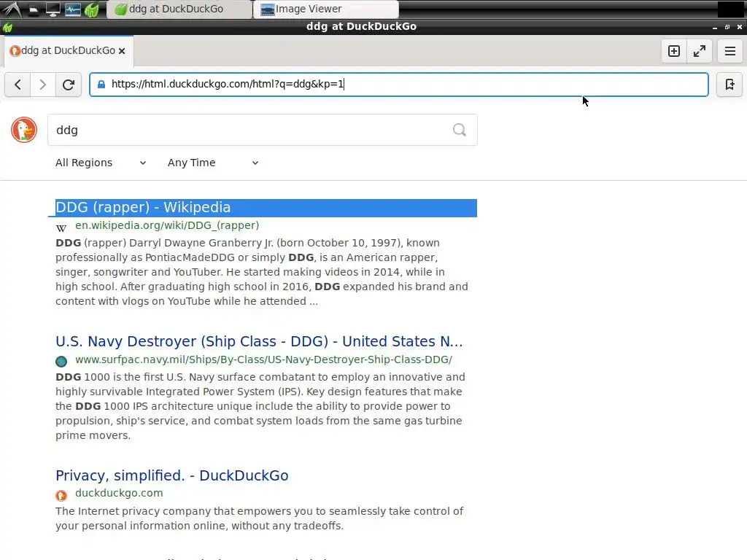Click the Wikipedia favicon next to en.wikipedia.org

click(x=61, y=227)
